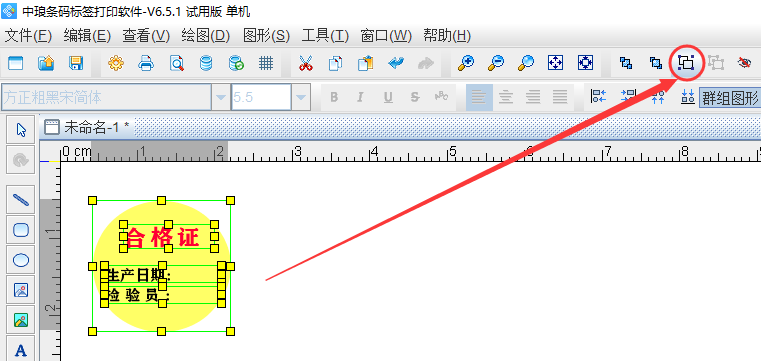Align objects to top edge icon
Screen dimensions: 761x361
[658, 97]
